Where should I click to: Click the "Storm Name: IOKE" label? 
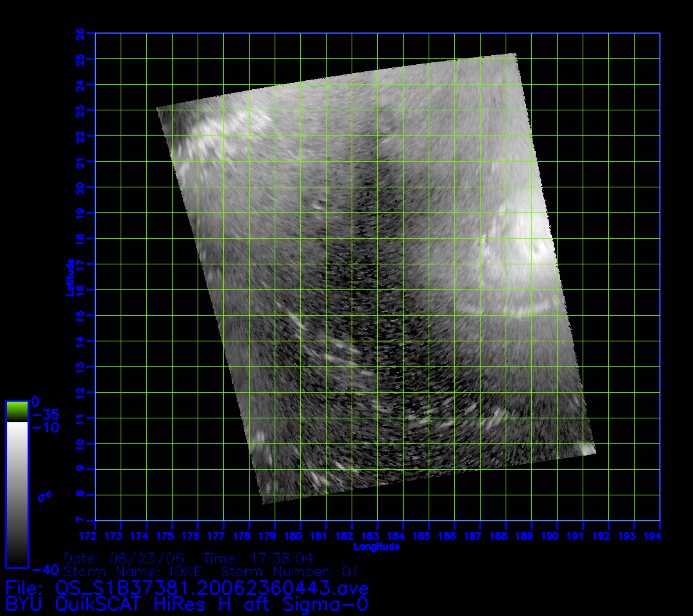[134, 571]
